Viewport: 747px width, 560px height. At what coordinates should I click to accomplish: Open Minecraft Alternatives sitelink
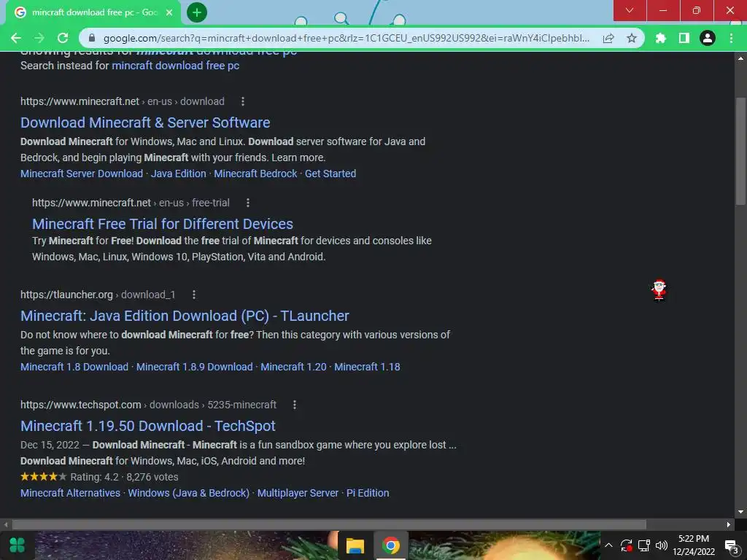[71, 493]
